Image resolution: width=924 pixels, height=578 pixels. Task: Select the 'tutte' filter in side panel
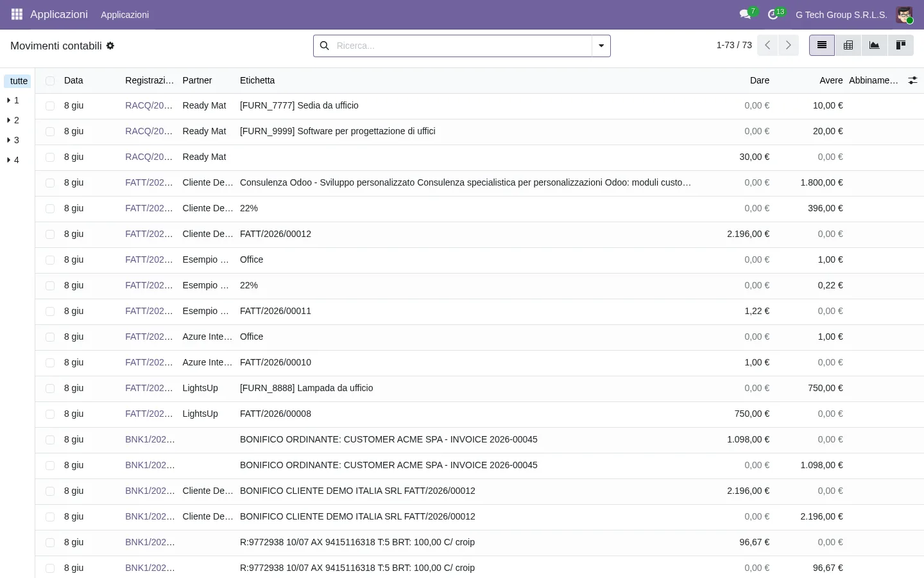point(19,81)
